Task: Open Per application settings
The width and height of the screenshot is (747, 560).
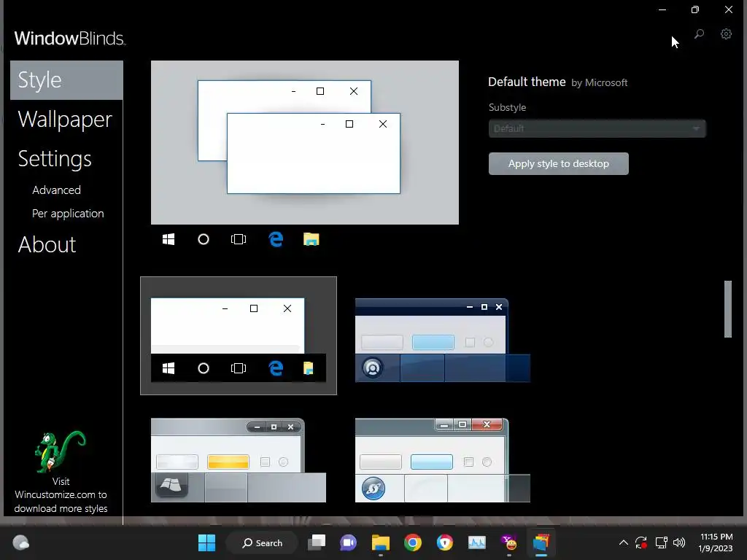Action: click(x=68, y=214)
